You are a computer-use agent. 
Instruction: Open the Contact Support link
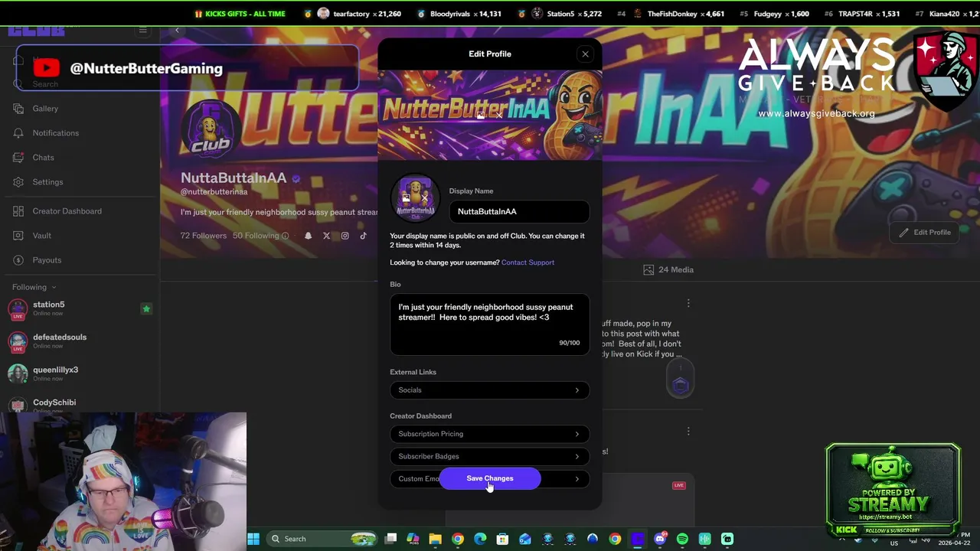point(528,262)
